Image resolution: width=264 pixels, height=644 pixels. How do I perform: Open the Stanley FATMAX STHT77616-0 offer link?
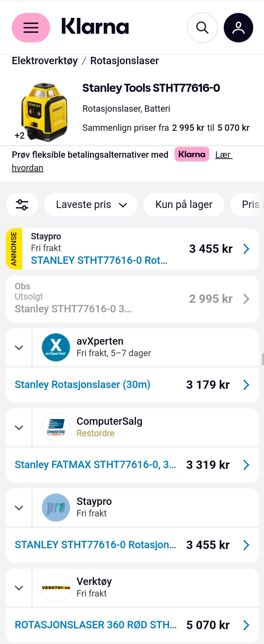[95, 465]
